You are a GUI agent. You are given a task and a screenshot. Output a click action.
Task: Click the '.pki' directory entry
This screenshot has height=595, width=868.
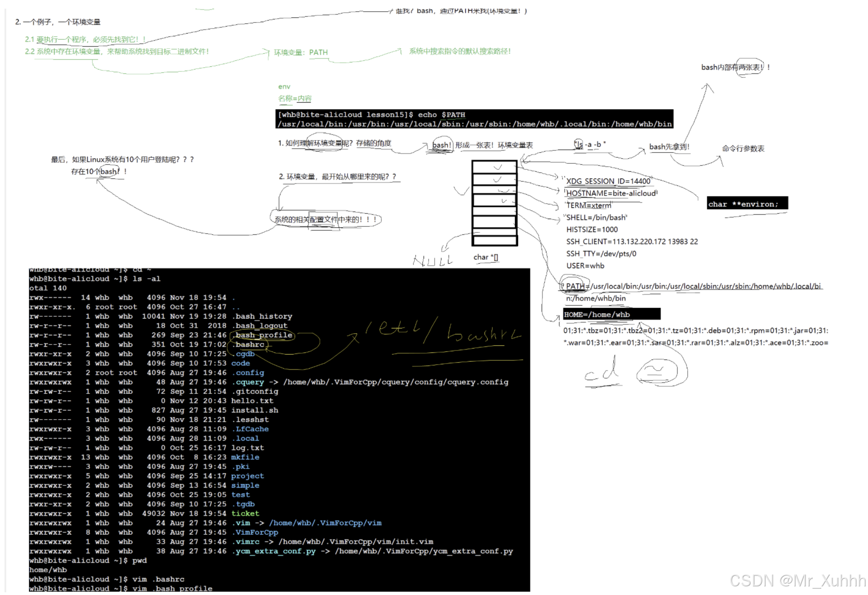coord(240,466)
